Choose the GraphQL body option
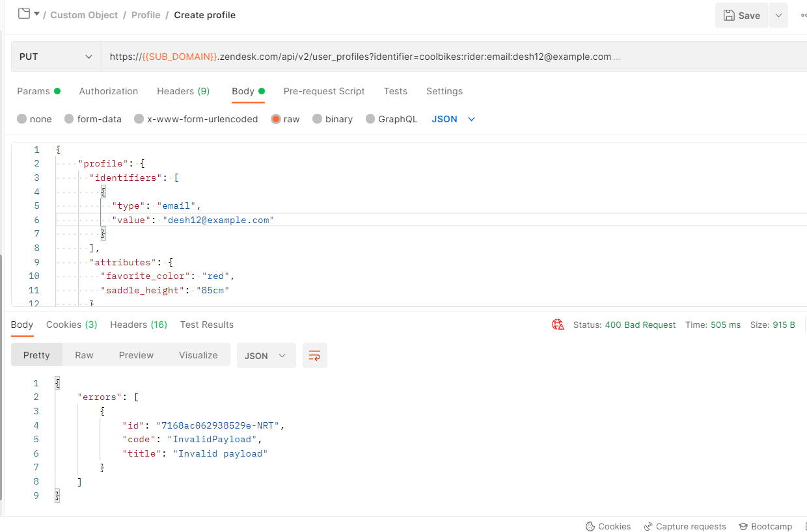Viewport: 807px width, 532px height. [370, 119]
